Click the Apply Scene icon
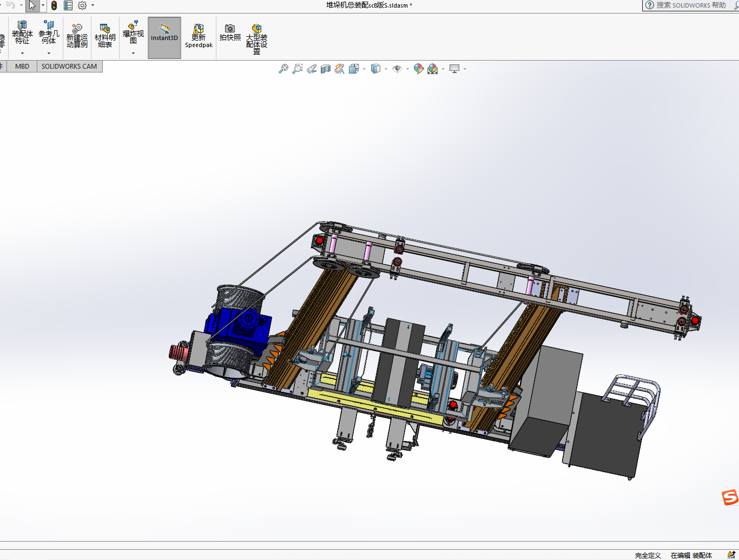The height and width of the screenshot is (560, 739). tap(432, 69)
